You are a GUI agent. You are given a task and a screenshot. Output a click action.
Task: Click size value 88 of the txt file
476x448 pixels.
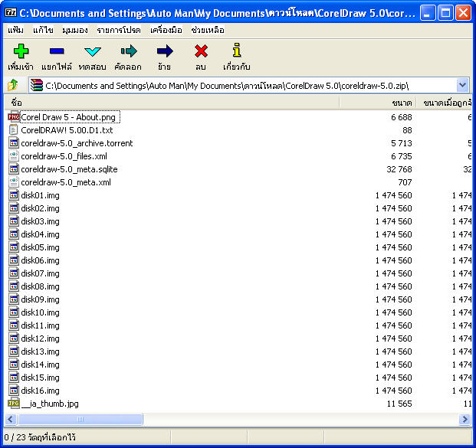point(407,130)
